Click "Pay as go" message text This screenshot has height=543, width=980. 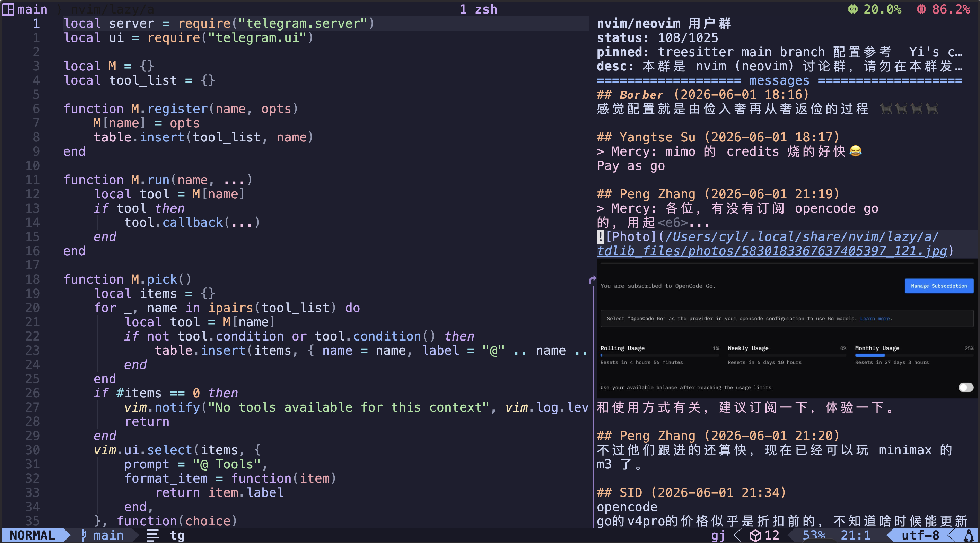coord(631,166)
